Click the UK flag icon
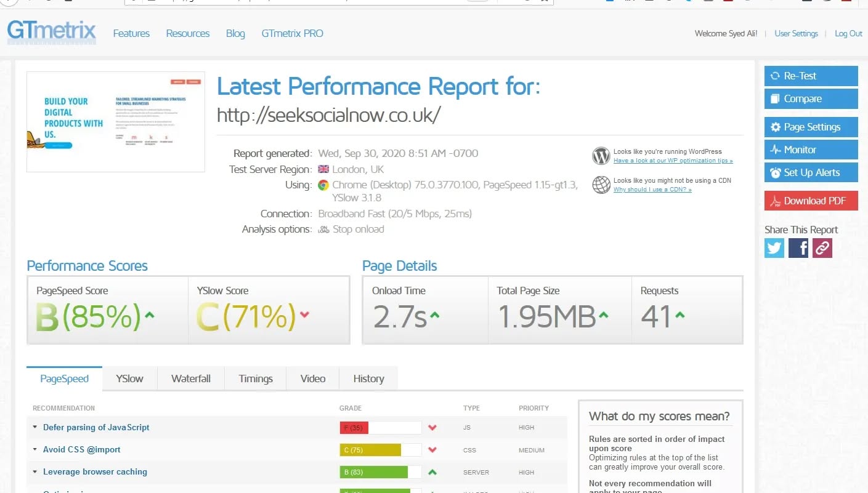Screen dimensions: 868x493 323,169
